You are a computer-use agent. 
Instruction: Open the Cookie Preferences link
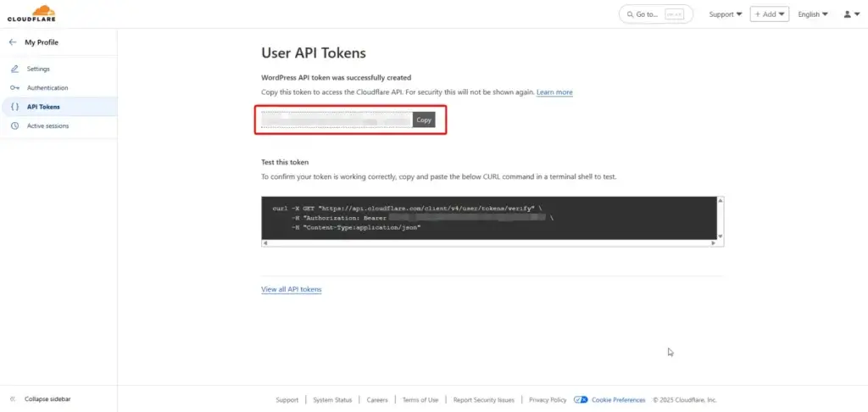(x=618, y=400)
